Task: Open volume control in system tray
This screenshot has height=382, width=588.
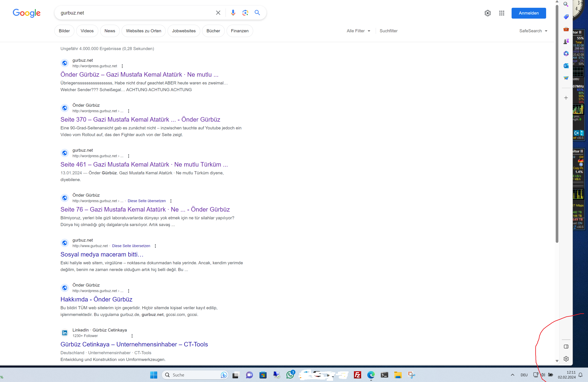Action: point(543,375)
